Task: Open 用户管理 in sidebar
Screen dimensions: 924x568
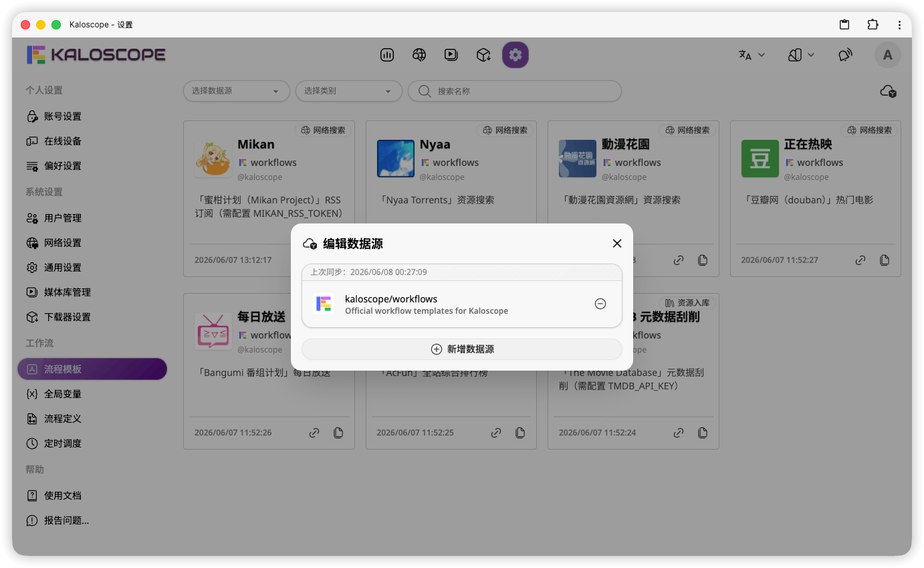Action: point(92,218)
